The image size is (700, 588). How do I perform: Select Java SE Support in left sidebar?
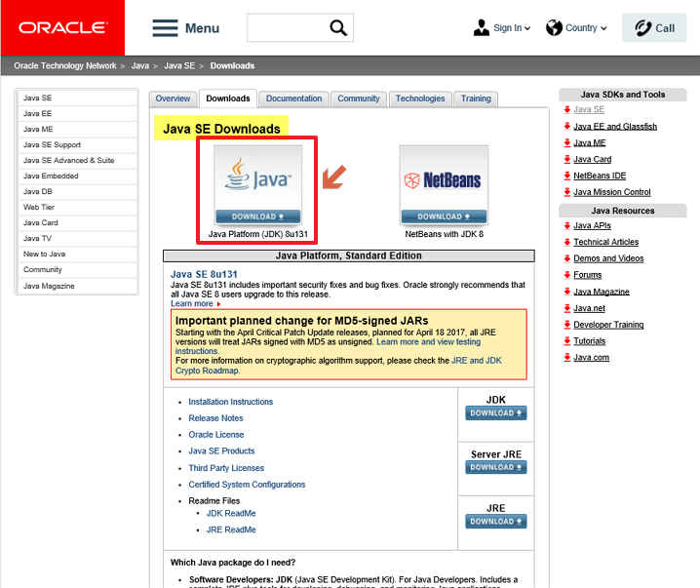coord(77,145)
